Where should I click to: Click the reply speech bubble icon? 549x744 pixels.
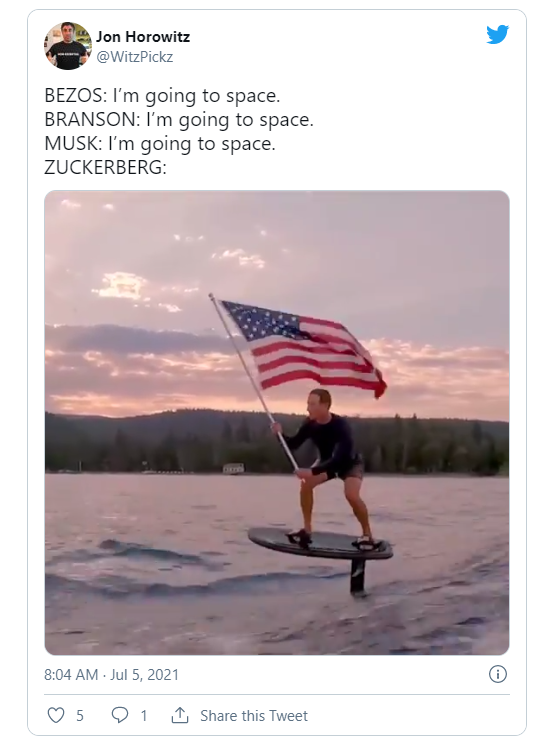(x=120, y=715)
